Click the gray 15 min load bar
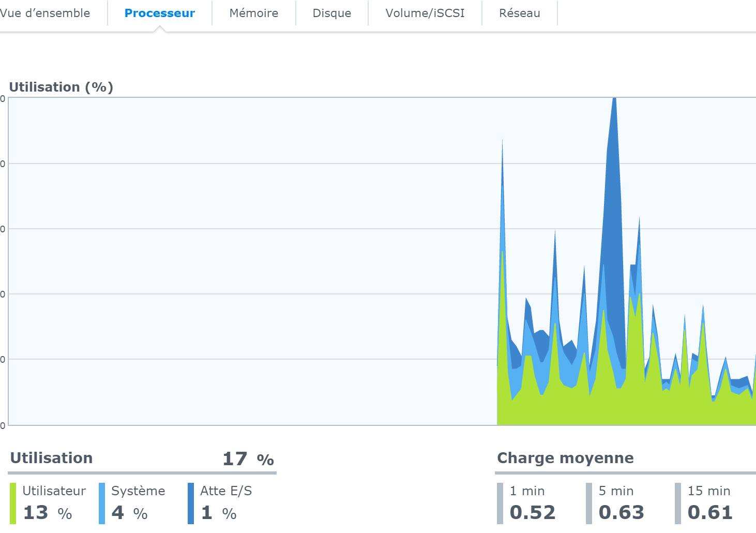This screenshot has width=756, height=533. point(678,504)
